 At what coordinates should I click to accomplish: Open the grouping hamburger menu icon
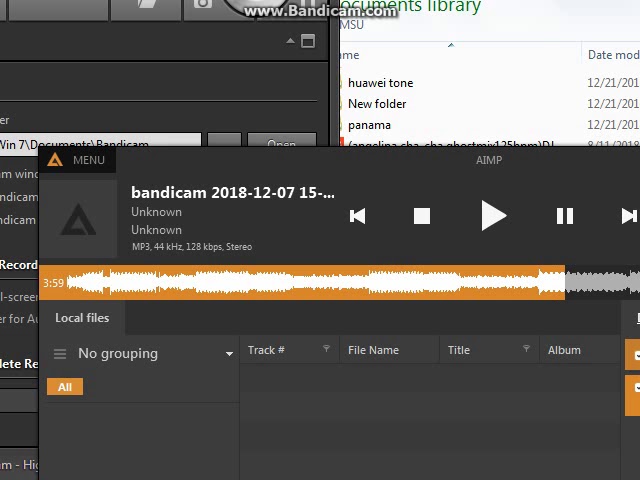tap(60, 353)
